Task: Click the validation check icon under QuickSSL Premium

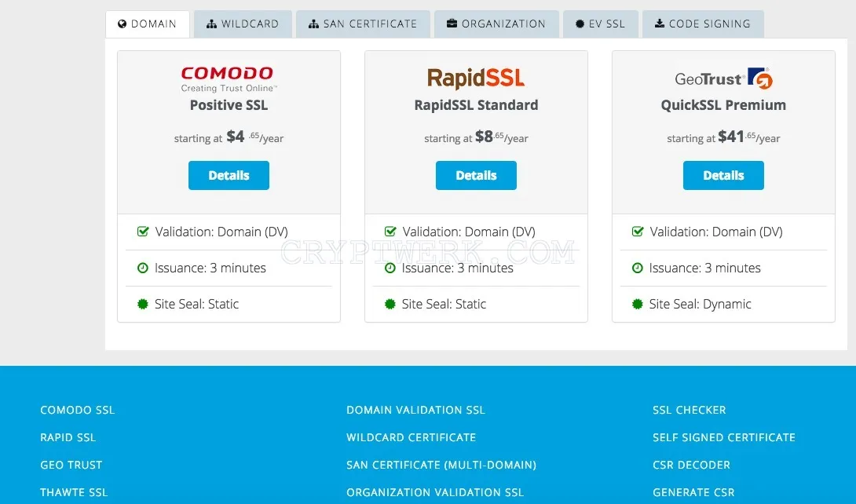Action: tap(638, 232)
